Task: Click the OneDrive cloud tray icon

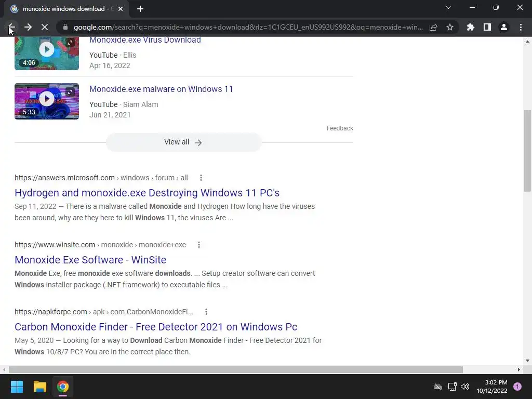Action: (x=438, y=387)
